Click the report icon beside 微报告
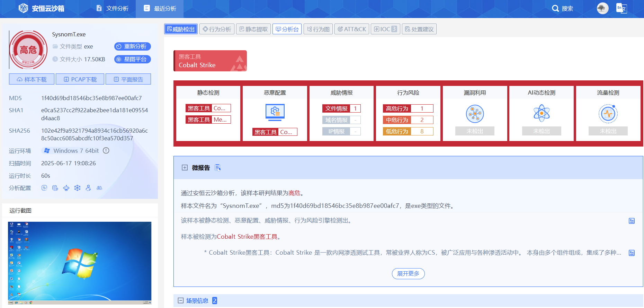The width and height of the screenshot is (644, 308). click(x=218, y=168)
